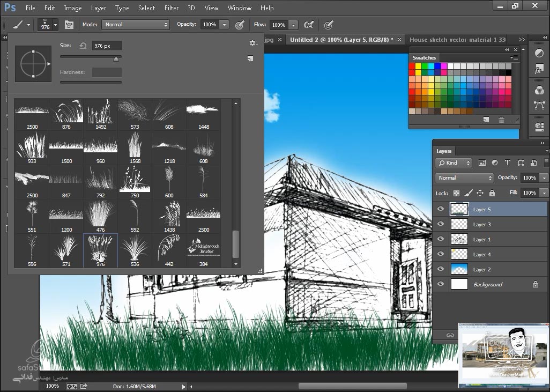Filter layers by pixel layers icon
Viewport: 550px width, 392px height.
pyautogui.click(x=482, y=163)
